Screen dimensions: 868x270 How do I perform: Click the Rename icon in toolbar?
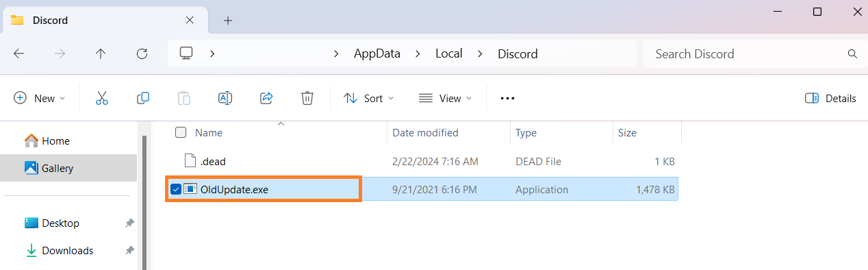(x=225, y=98)
